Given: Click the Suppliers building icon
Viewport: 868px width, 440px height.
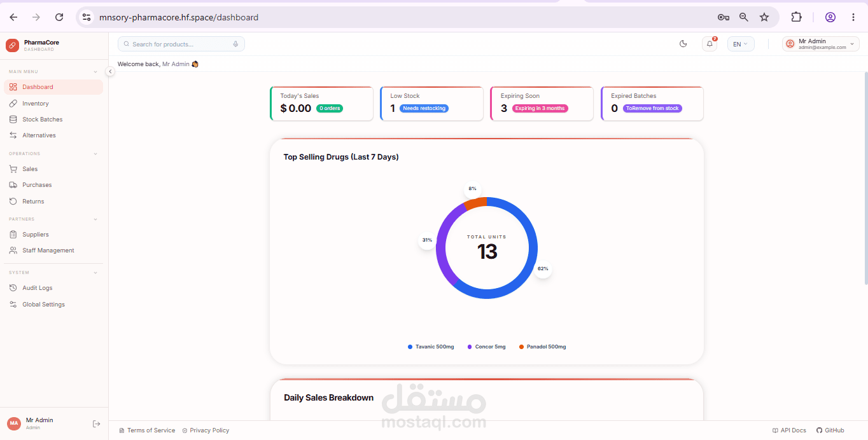Looking at the screenshot, I should pyautogui.click(x=13, y=235).
